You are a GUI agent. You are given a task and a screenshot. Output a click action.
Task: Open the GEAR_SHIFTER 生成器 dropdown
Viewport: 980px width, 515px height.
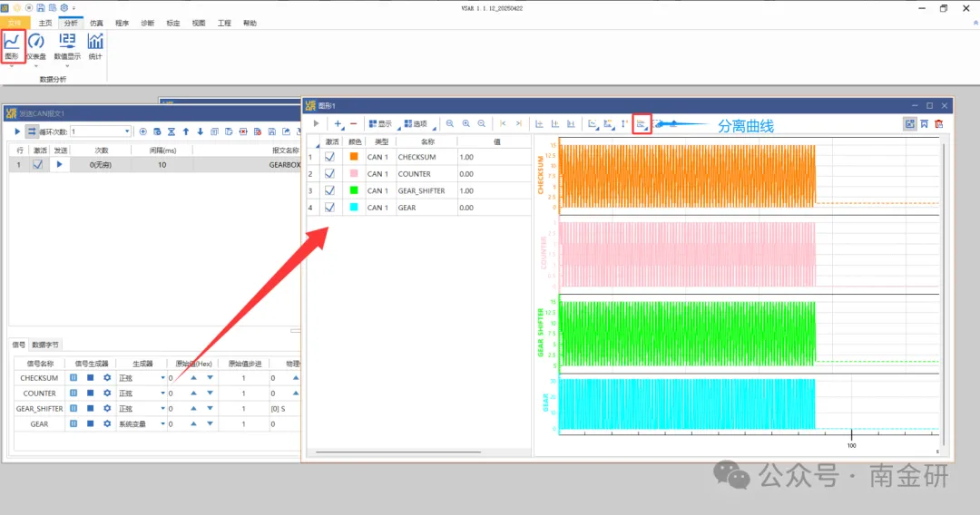point(162,408)
